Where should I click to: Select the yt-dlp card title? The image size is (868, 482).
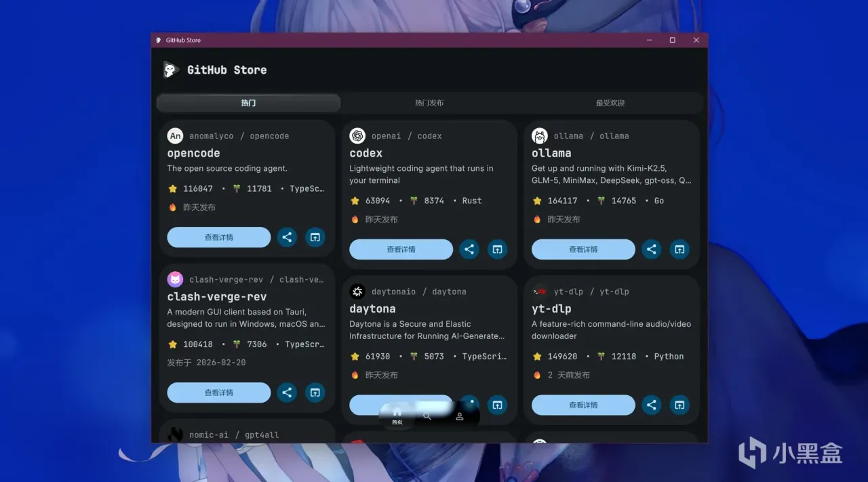coord(551,309)
